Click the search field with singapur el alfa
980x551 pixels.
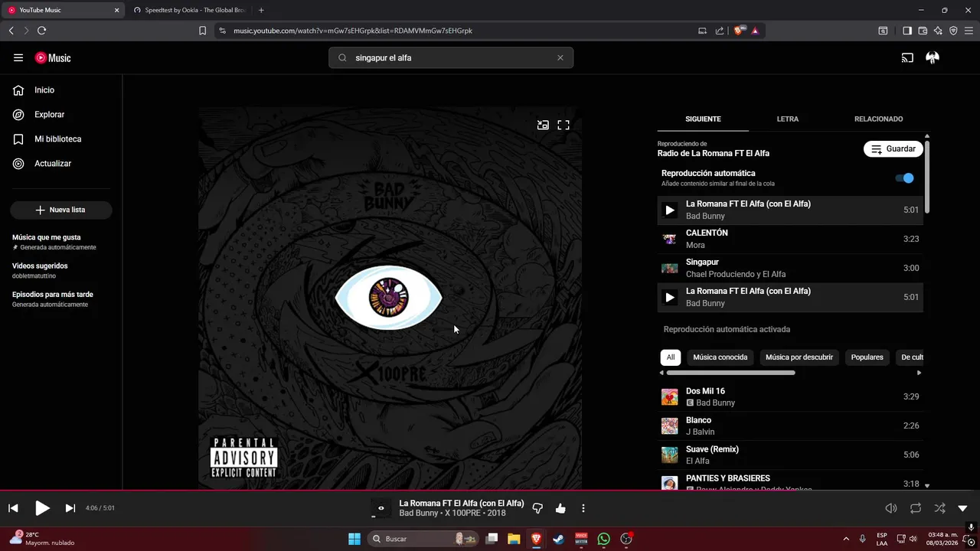point(452,57)
